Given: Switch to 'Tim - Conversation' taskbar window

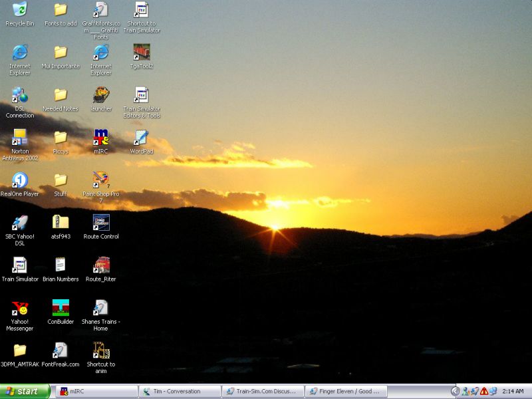Looking at the screenshot, I should point(180,391).
